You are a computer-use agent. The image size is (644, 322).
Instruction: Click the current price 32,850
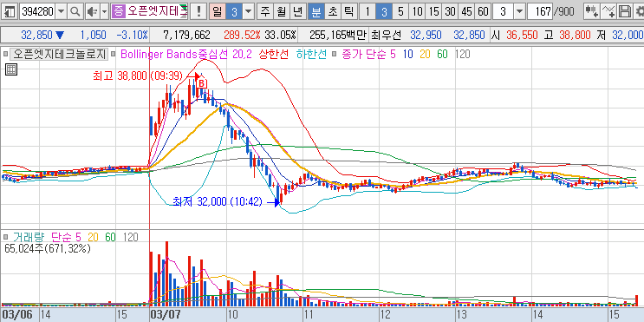click(x=38, y=36)
